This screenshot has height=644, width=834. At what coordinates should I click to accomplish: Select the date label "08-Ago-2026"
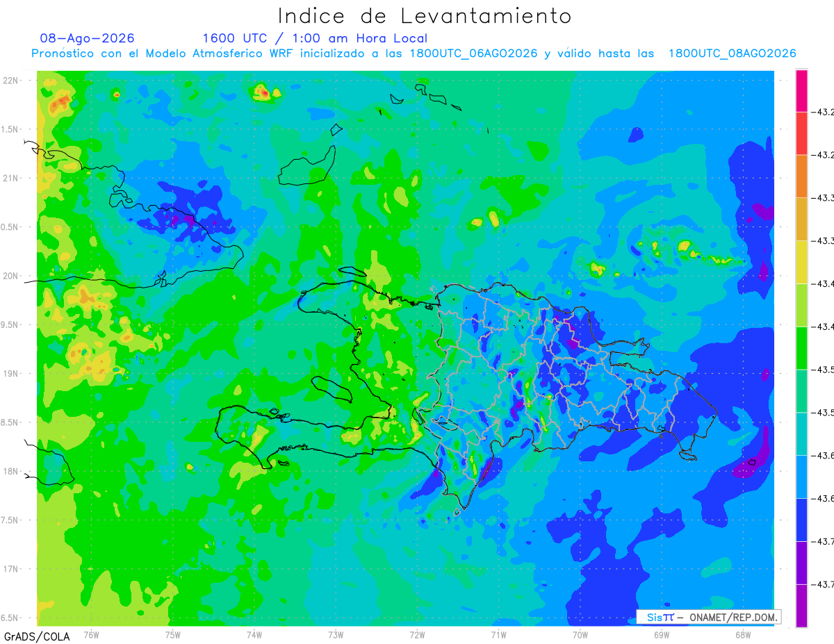[x=88, y=38]
